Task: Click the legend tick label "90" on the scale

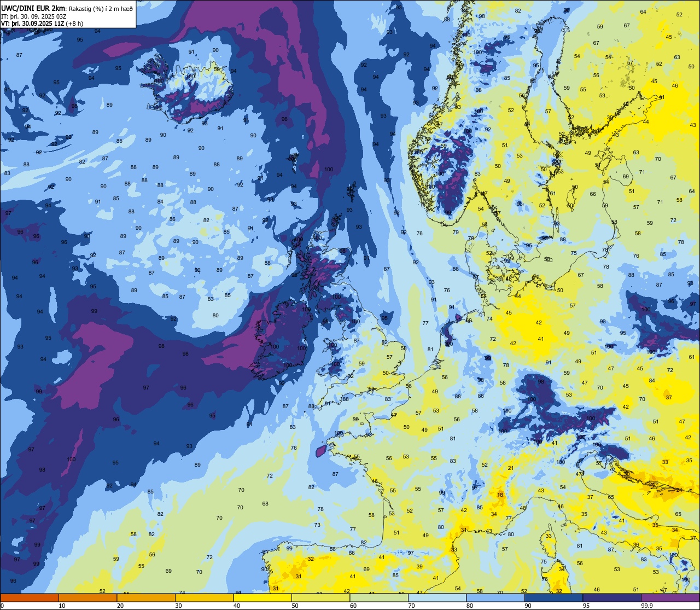Action: tap(528, 606)
